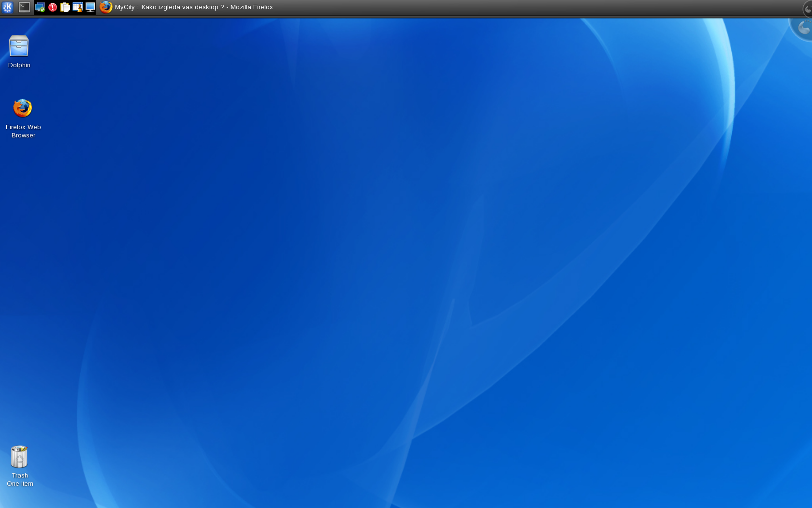Select the Trash desktop icon

20,466
